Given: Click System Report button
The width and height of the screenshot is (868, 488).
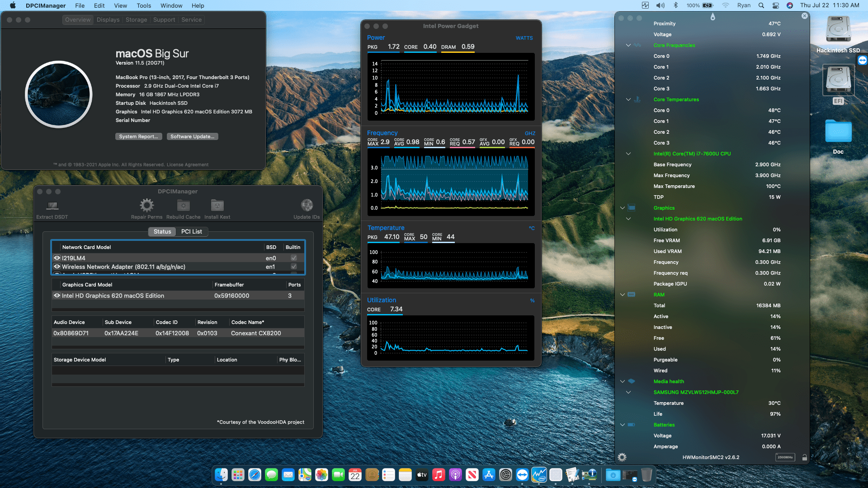Looking at the screenshot, I should click(139, 136).
